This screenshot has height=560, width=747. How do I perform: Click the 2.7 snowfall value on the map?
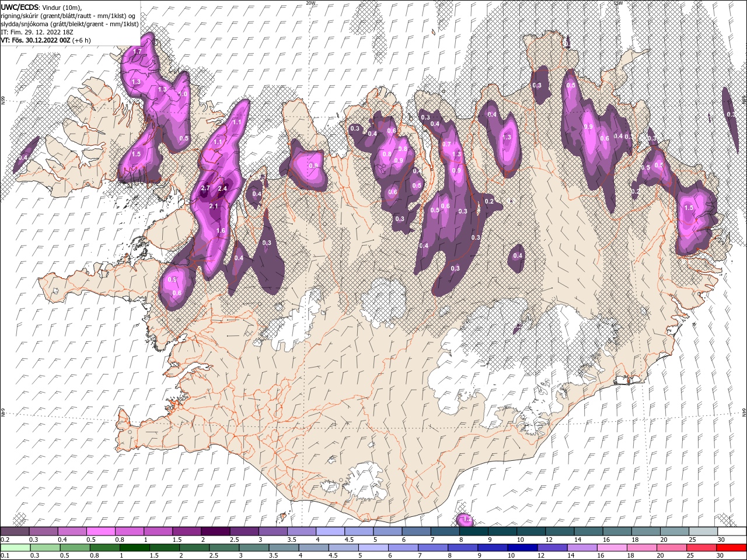click(x=205, y=188)
